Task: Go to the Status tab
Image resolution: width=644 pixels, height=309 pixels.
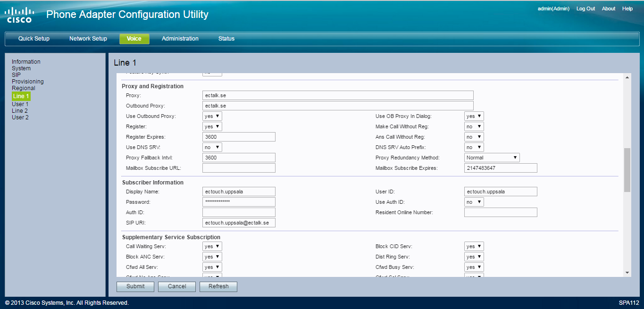Action: pyautogui.click(x=226, y=39)
